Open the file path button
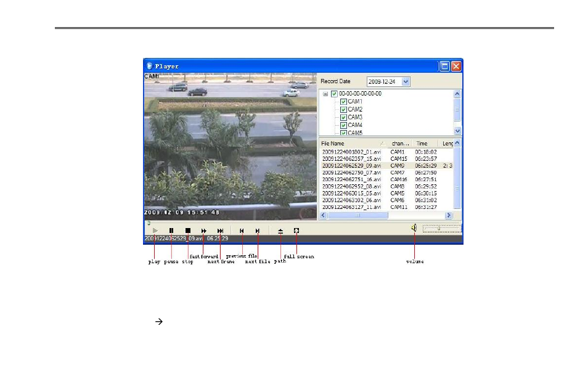This screenshot has width=588, height=392. click(x=280, y=231)
